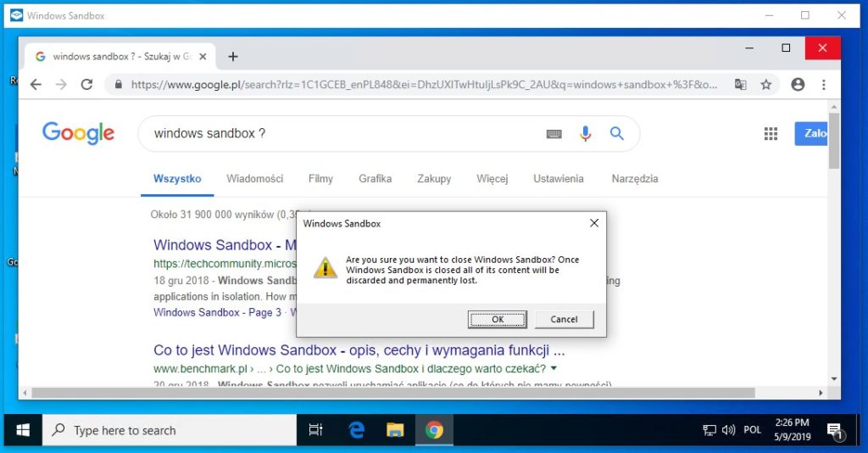Open the network tray icon
868x453 pixels.
(x=709, y=430)
